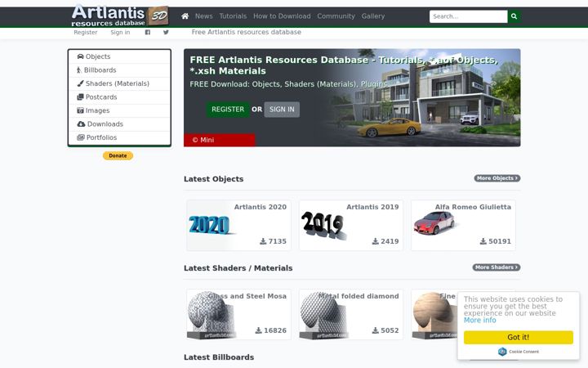Viewport: 588px width, 368px height.
Task: Click the Home icon in the navbar
Action: point(185,16)
